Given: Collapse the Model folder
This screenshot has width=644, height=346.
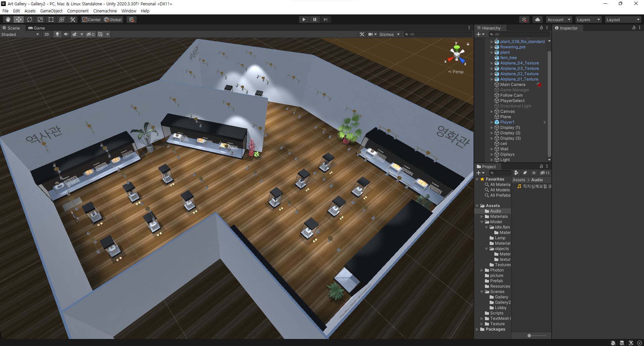Looking at the screenshot, I should click(x=482, y=222).
